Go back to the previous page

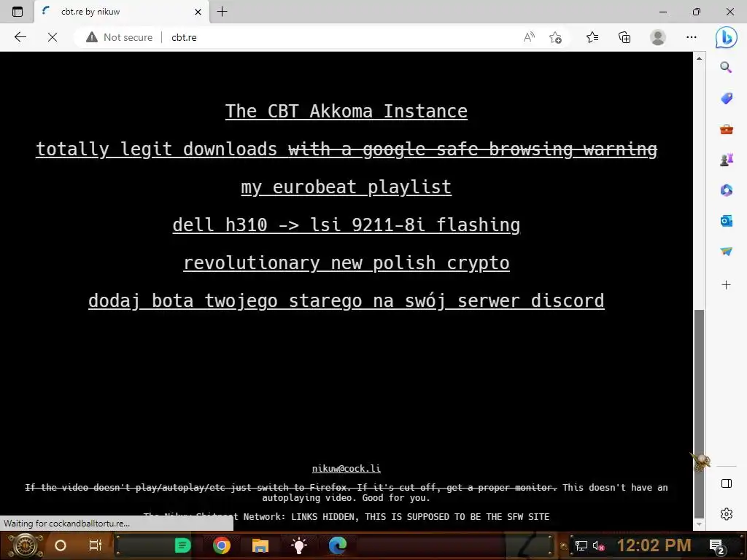click(x=20, y=37)
